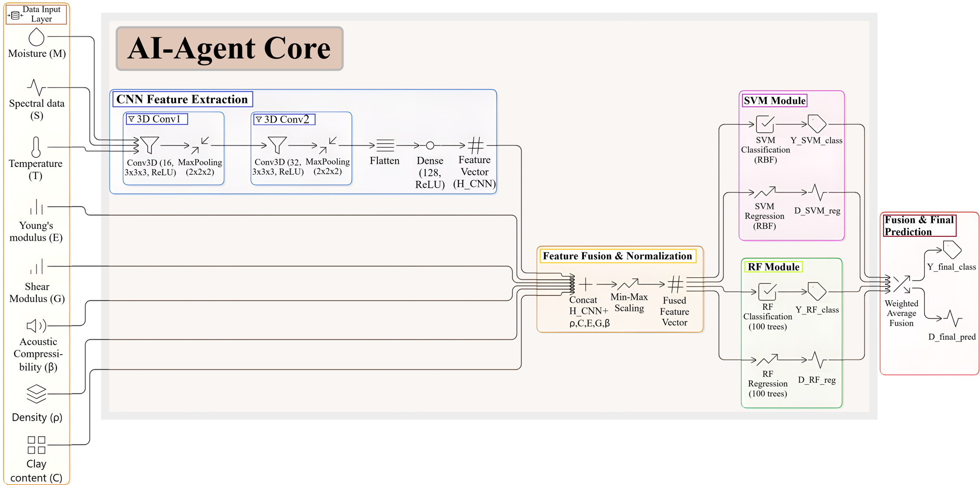
Task: Click the 'Flatten' text label
Action: (385, 161)
